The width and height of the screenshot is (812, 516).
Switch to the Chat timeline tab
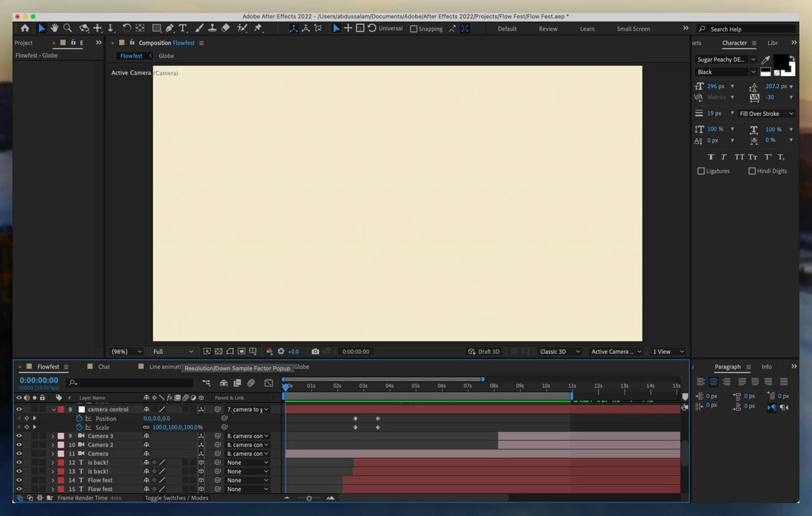[x=104, y=367]
